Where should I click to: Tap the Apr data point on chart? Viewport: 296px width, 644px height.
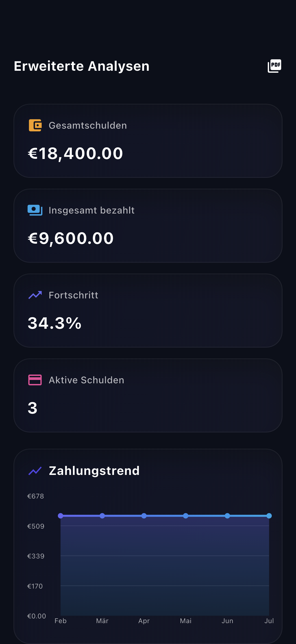click(144, 516)
